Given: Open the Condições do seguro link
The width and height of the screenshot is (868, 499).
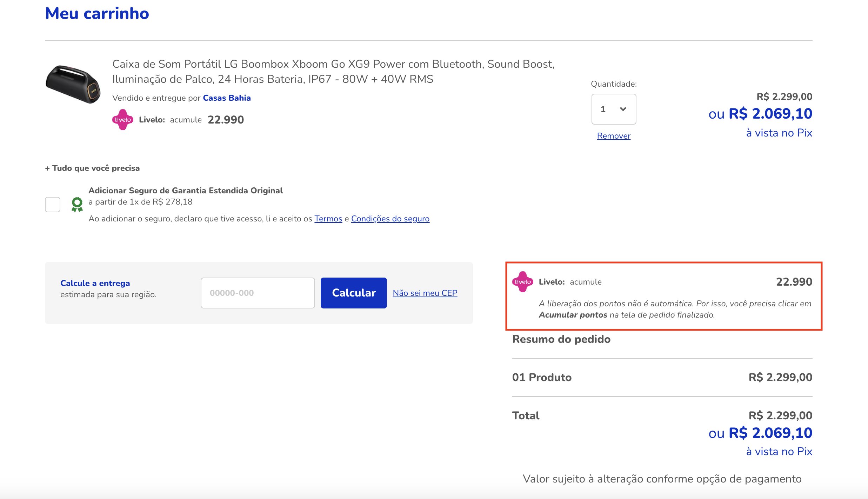Looking at the screenshot, I should (x=390, y=219).
